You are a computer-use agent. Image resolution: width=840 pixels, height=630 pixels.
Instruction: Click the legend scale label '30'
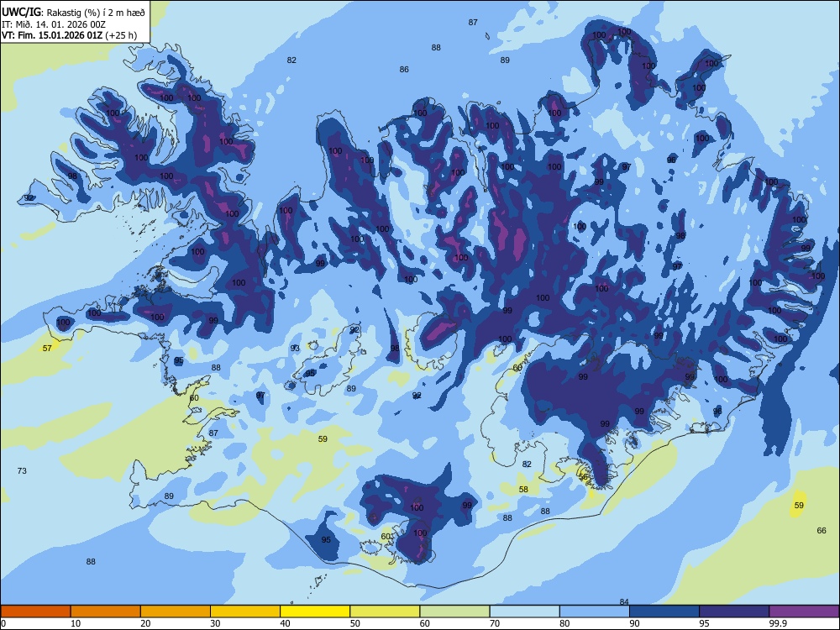point(215,623)
